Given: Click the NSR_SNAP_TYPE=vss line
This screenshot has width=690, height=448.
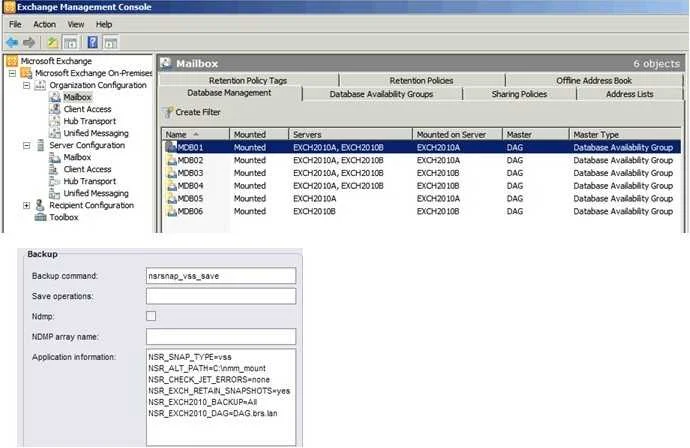Looking at the screenshot, I should click(190, 357).
